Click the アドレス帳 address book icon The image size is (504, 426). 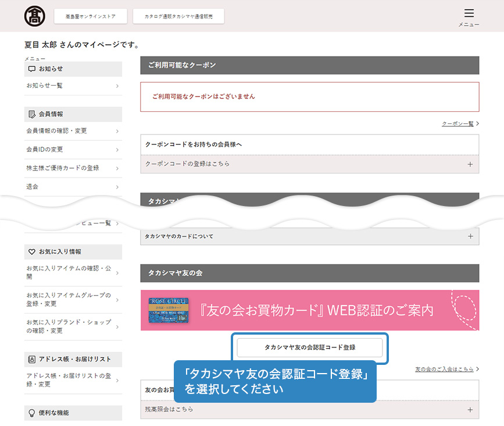[32, 359]
